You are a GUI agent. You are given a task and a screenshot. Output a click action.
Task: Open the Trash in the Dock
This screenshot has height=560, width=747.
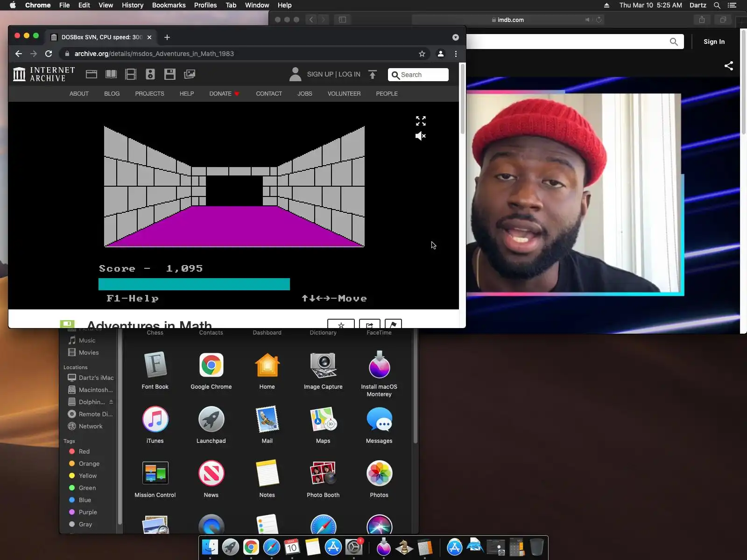coord(537,547)
